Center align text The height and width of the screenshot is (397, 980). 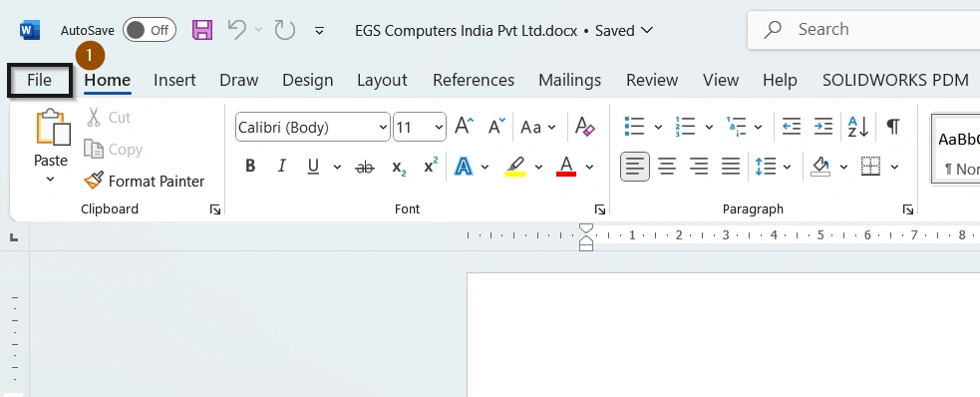[667, 167]
